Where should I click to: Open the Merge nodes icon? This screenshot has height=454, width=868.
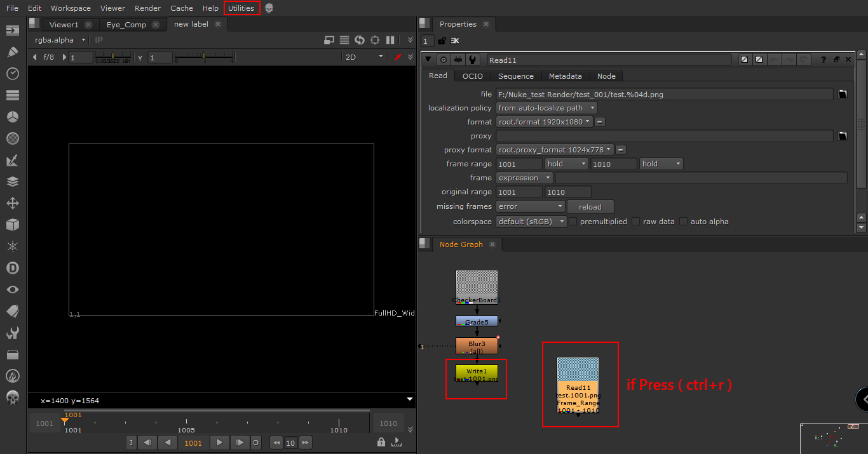[13, 182]
